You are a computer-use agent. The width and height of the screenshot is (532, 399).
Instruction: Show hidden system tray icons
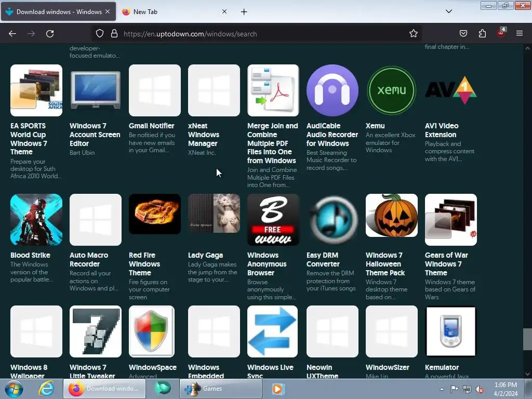[x=442, y=389]
